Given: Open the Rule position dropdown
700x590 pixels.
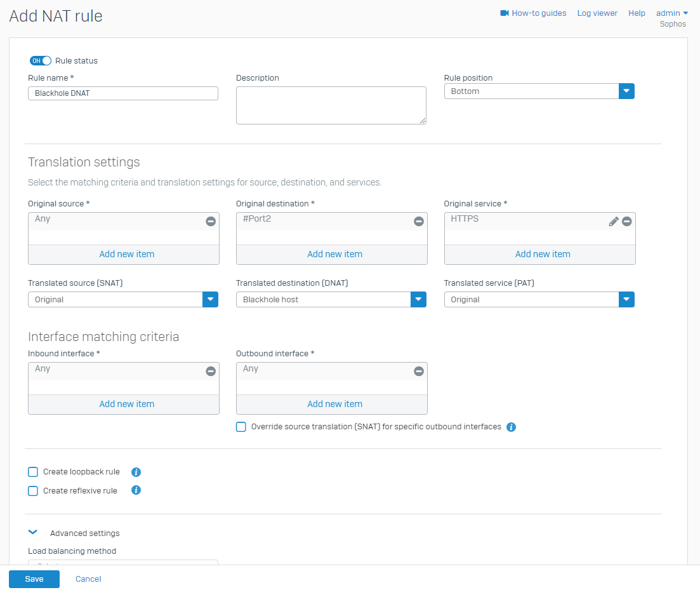Looking at the screenshot, I should click(x=626, y=91).
